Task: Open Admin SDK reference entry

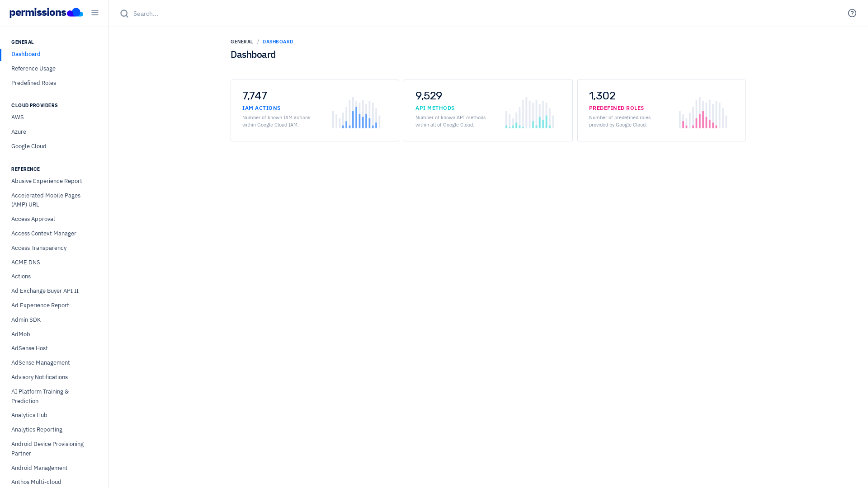Action: point(26,320)
